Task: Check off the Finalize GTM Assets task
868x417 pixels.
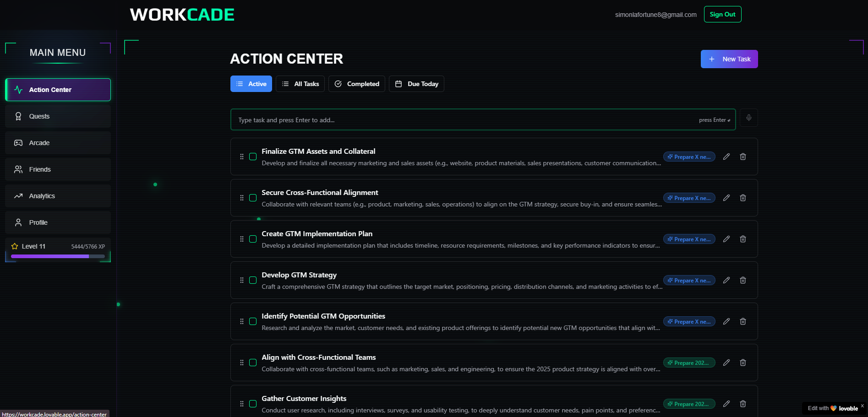Action: [x=252, y=157]
